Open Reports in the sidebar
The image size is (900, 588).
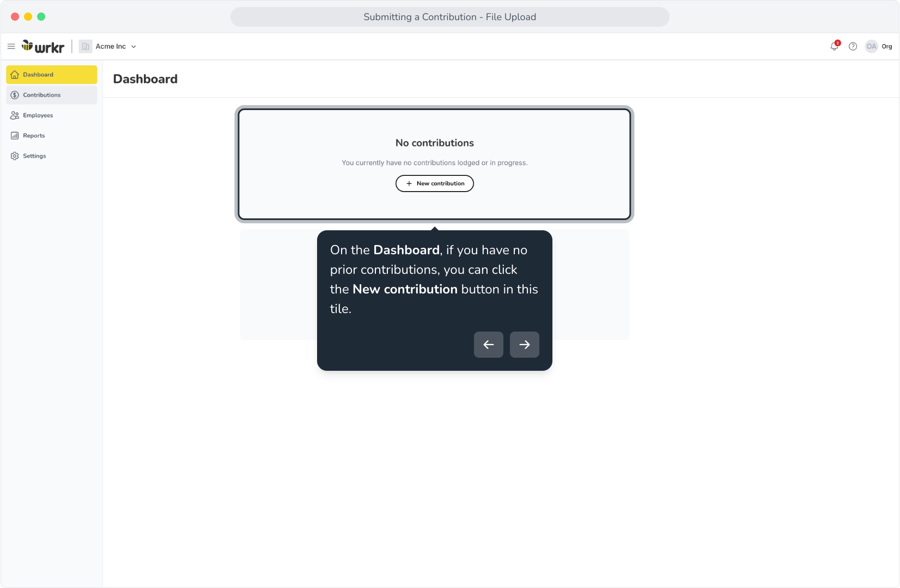52,136
